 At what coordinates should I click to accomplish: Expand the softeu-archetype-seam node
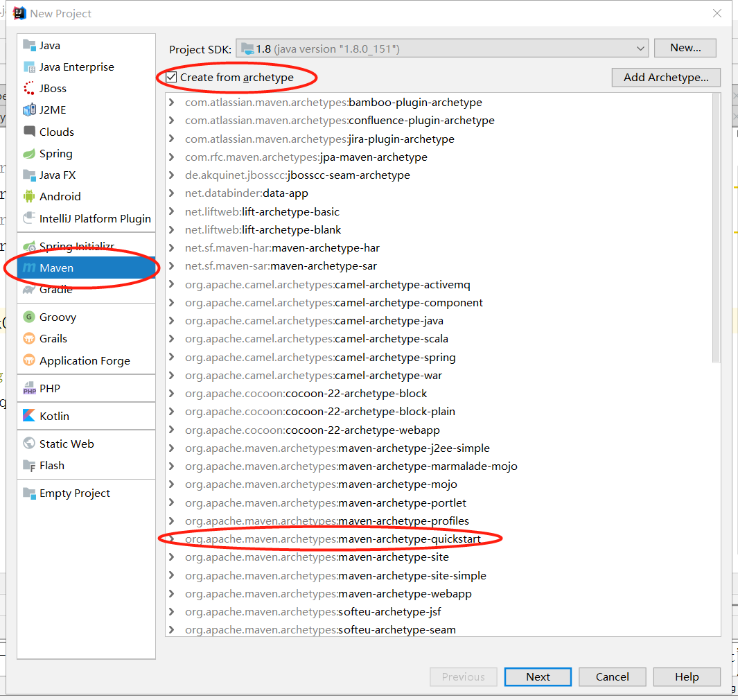pos(172,630)
